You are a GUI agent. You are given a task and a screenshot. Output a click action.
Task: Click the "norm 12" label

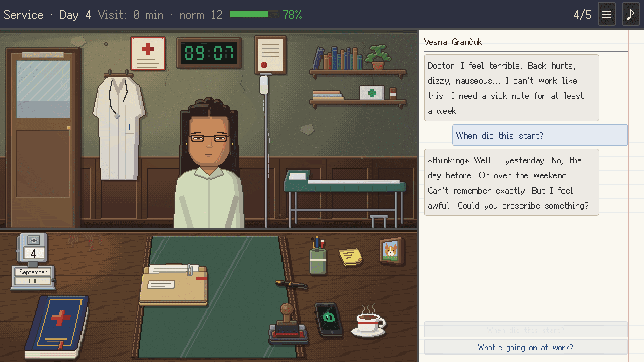(201, 15)
